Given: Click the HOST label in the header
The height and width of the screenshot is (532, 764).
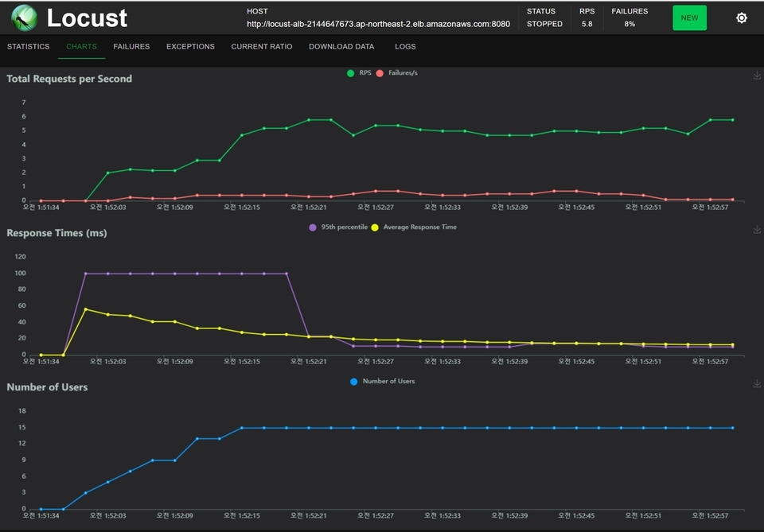Looking at the screenshot, I should coord(257,11).
